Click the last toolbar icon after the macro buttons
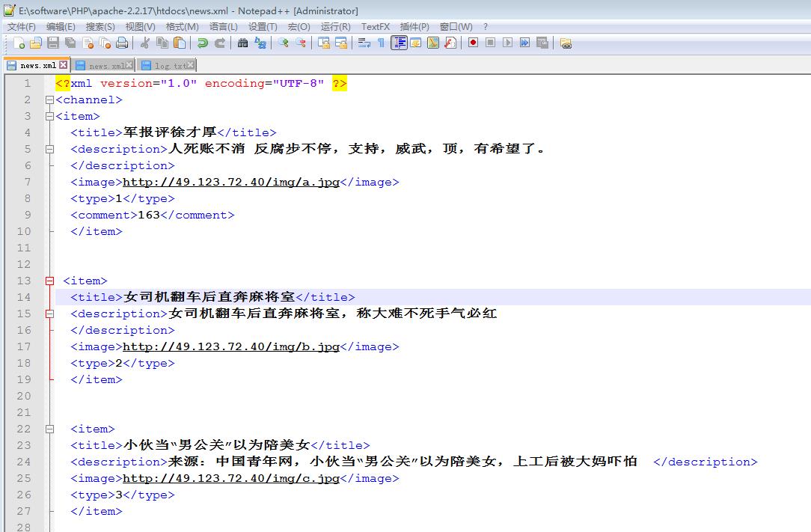Screen dimensions: 811x532 click(x=566, y=43)
